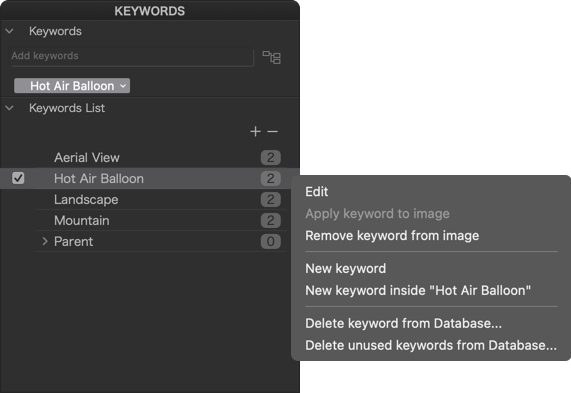Expand the Parent keyword group
The image size is (571, 393).
45,241
